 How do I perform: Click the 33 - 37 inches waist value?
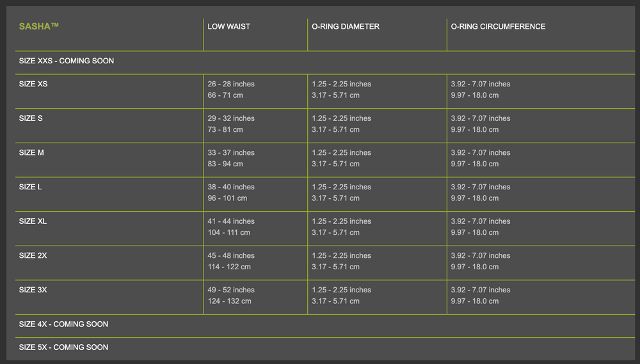(x=231, y=153)
